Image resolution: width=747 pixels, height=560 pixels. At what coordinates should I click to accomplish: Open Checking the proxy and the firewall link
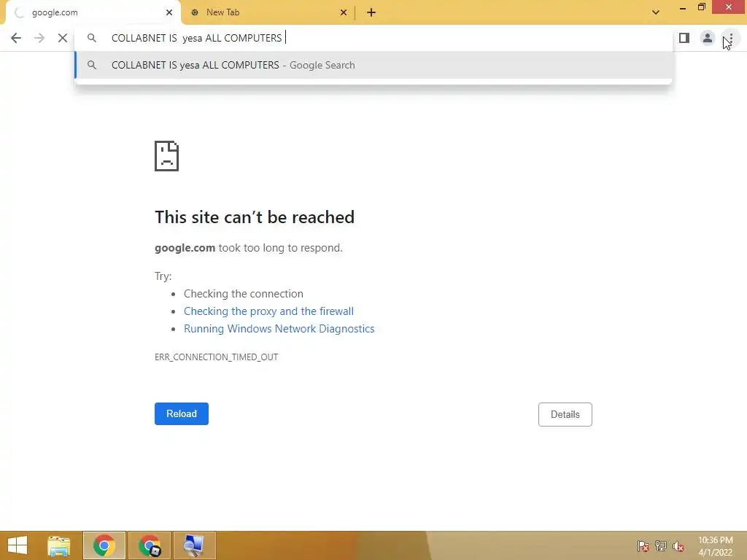click(268, 311)
